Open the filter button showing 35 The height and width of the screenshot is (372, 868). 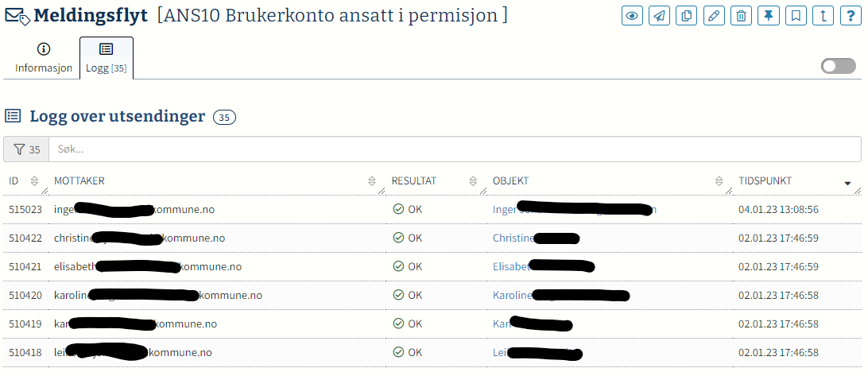click(x=26, y=149)
